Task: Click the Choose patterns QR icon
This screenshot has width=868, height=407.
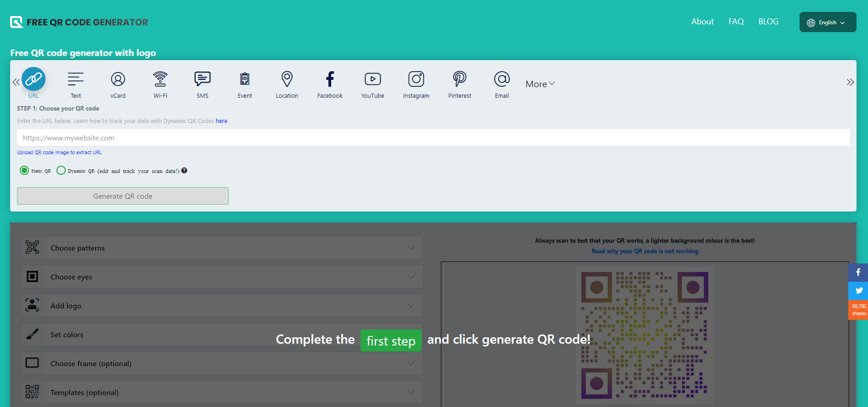Action: tap(32, 247)
